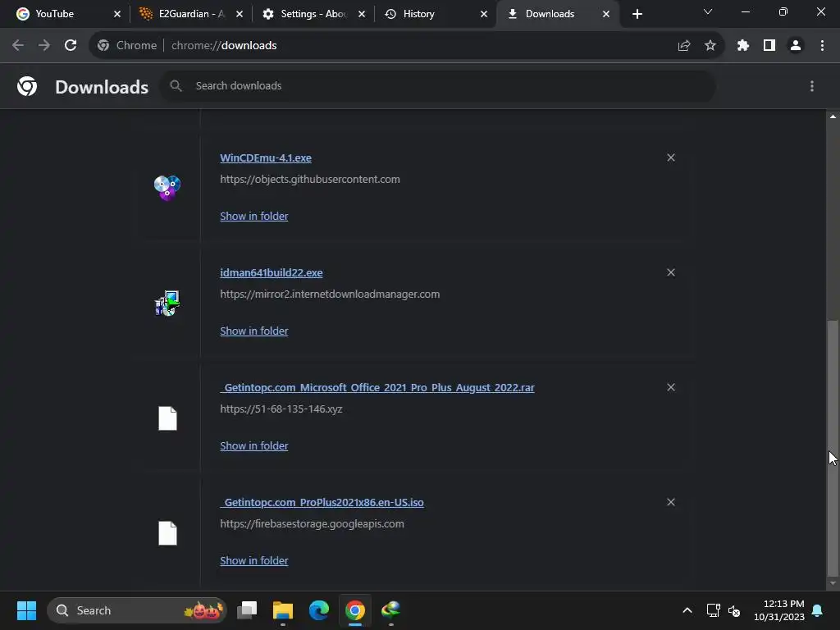Image resolution: width=840 pixels, height=630 pixels.
Task: Open Internet Download Manager taskbar icon
Action: click(390, 610)
